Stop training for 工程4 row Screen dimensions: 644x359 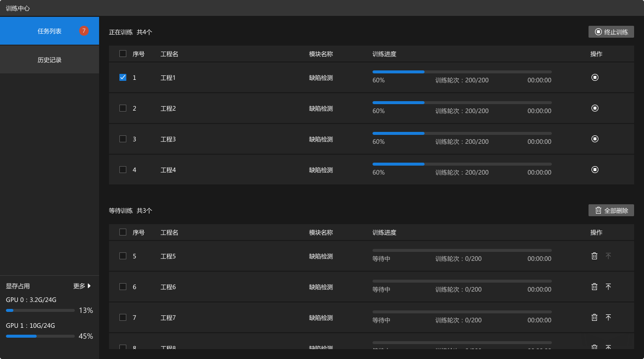point(595,170)
